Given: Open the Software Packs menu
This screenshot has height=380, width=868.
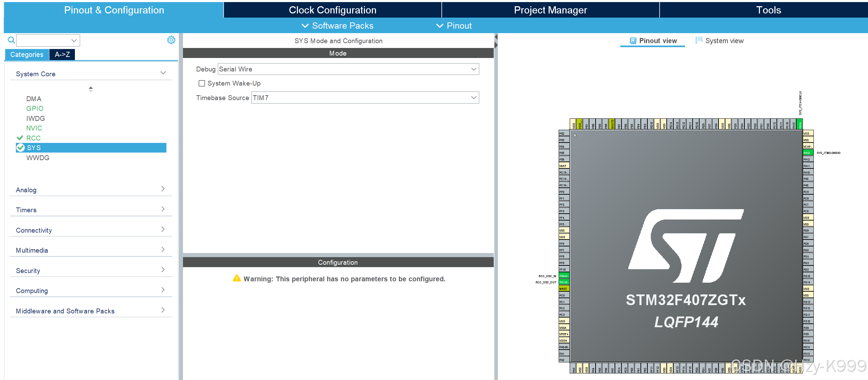Looking at the screenshot, I should pos(338,26).
